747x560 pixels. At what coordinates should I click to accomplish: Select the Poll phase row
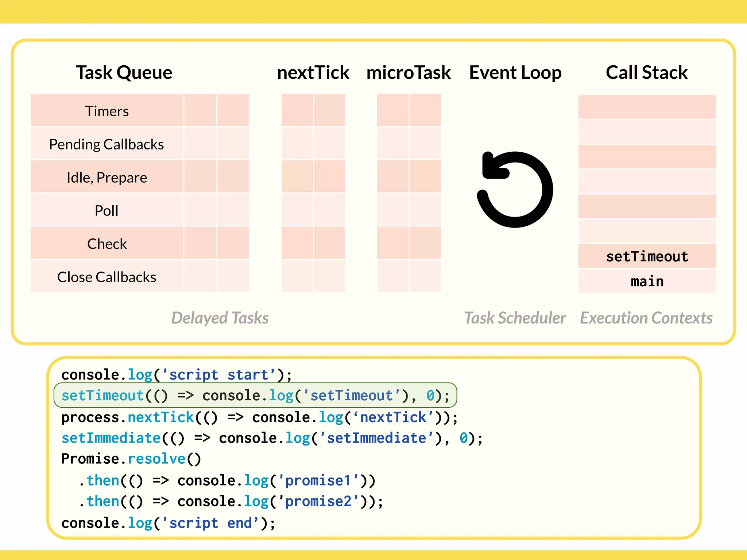[x=107, y=211]
